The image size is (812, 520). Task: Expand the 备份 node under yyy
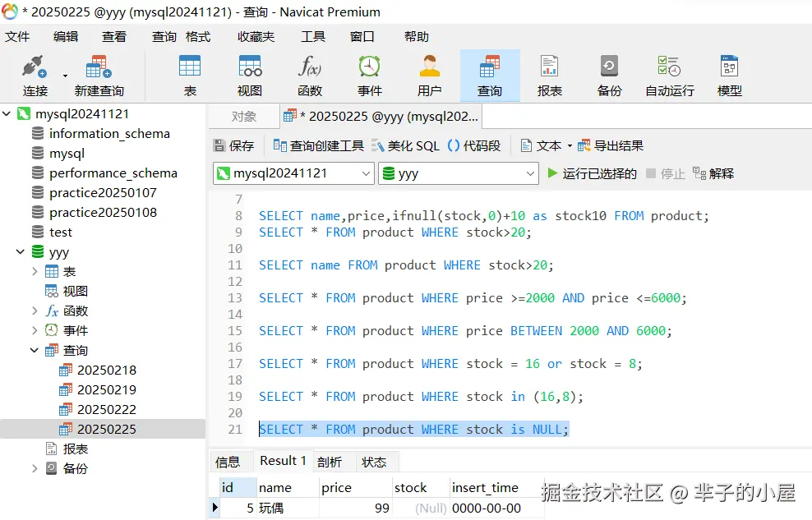tap(35, 469)
